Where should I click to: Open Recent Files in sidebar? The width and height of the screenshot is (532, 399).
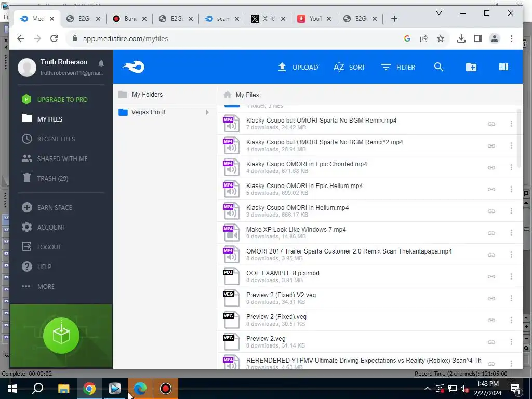(x=48, y=139)
